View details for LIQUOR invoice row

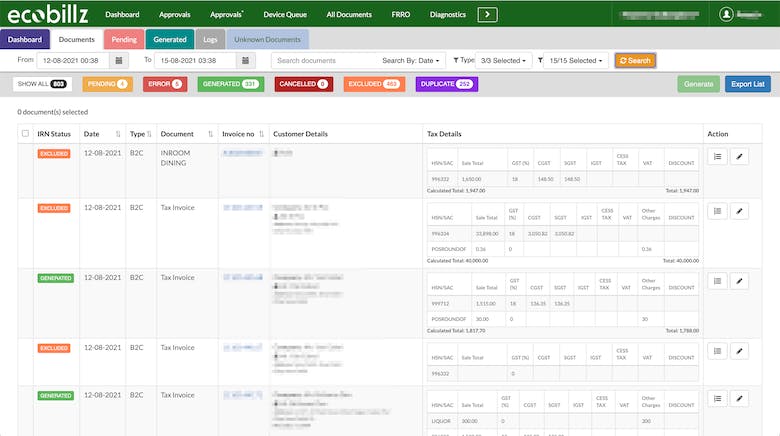(717, 398)
